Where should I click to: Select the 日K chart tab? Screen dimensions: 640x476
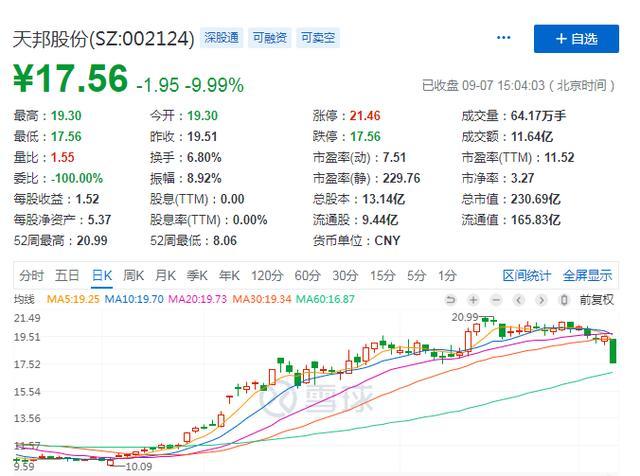(x=102, y=276)
